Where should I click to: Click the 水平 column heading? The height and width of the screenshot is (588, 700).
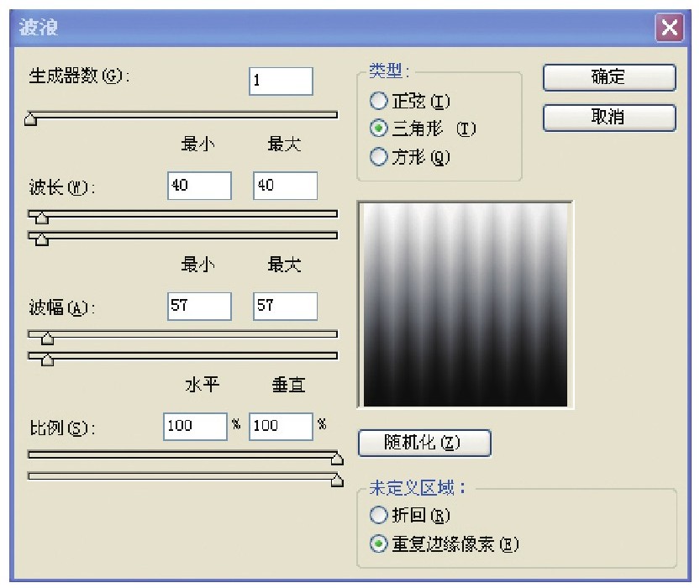pyautogui.click(x=203, y=385)
